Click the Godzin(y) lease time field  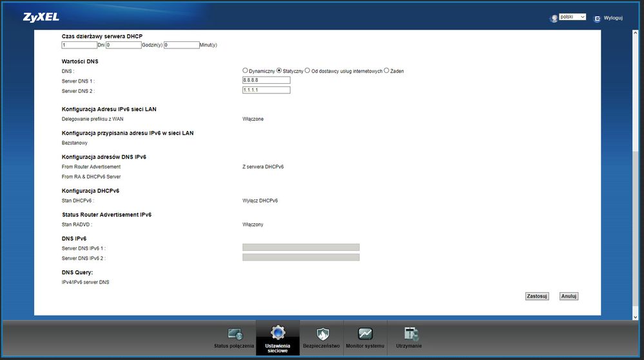click(x=123, y=45)
